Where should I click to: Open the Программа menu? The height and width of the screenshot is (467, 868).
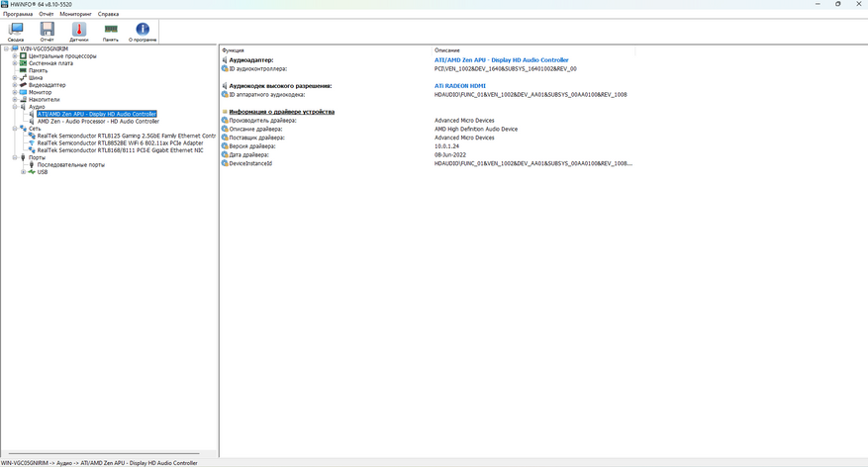pos(18,14)
